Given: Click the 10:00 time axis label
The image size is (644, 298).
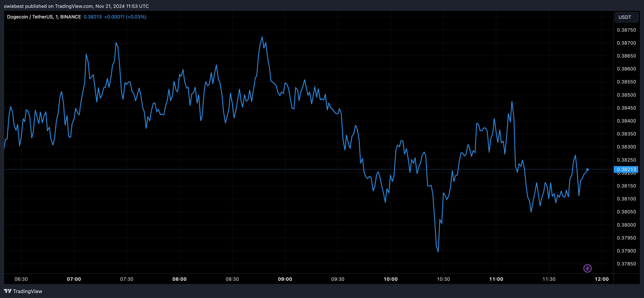Looking at the screenshot, I should (391, 279).
